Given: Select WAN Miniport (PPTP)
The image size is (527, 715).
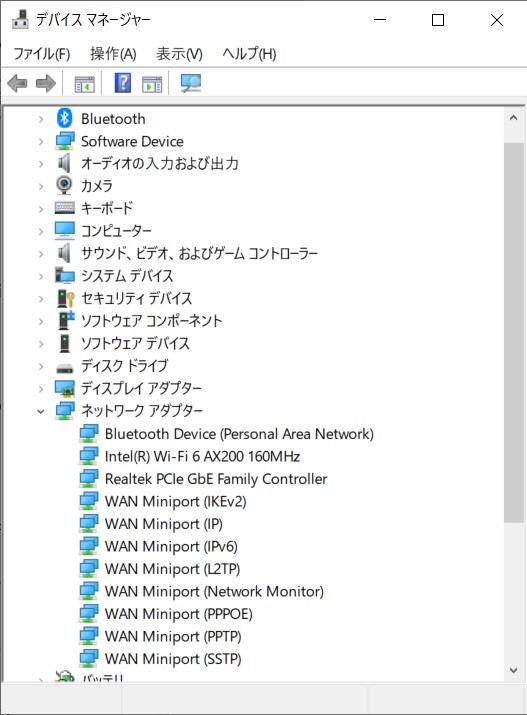Looking at the screenshot, I should (x=173, y=636).
